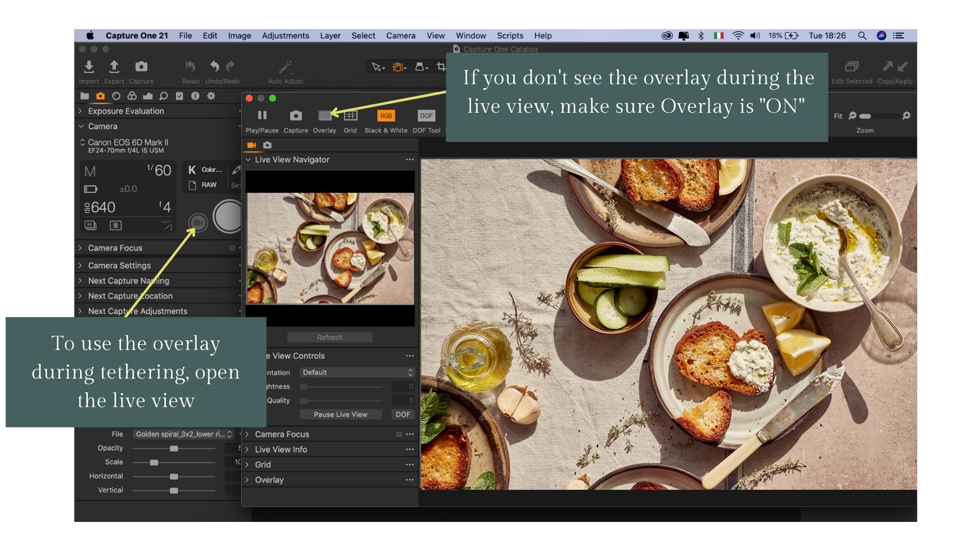Click the DOF button beside Pause Live View
980x551 pixels.
pyautogui.click(x=403, y=415)
